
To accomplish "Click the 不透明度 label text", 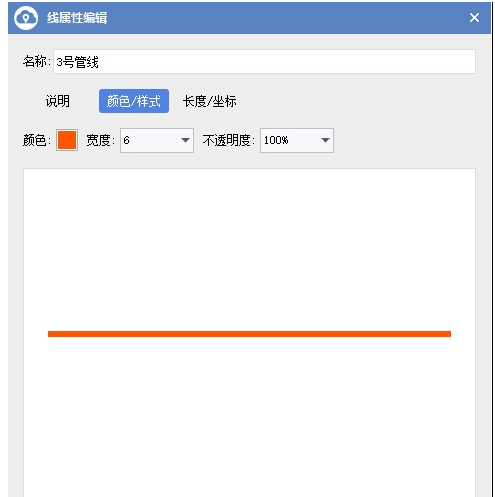I will tap(228, 140).
